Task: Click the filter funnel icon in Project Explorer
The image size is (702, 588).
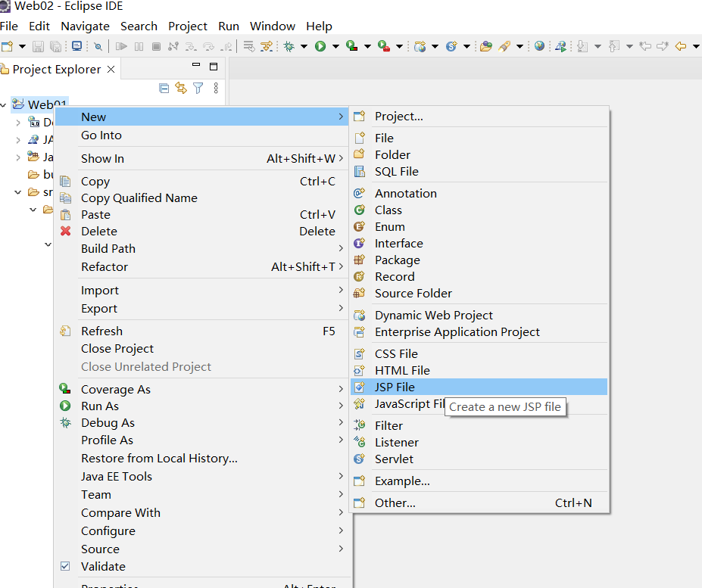Action: point(198,88)
